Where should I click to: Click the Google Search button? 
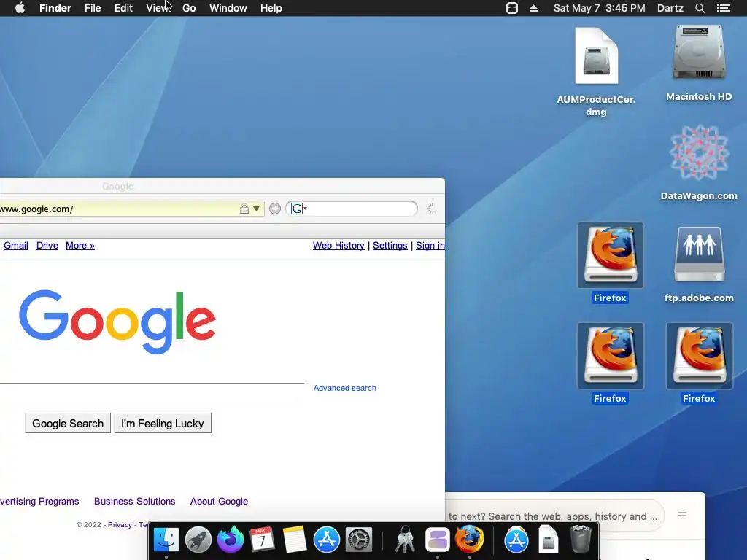point(68,424)
